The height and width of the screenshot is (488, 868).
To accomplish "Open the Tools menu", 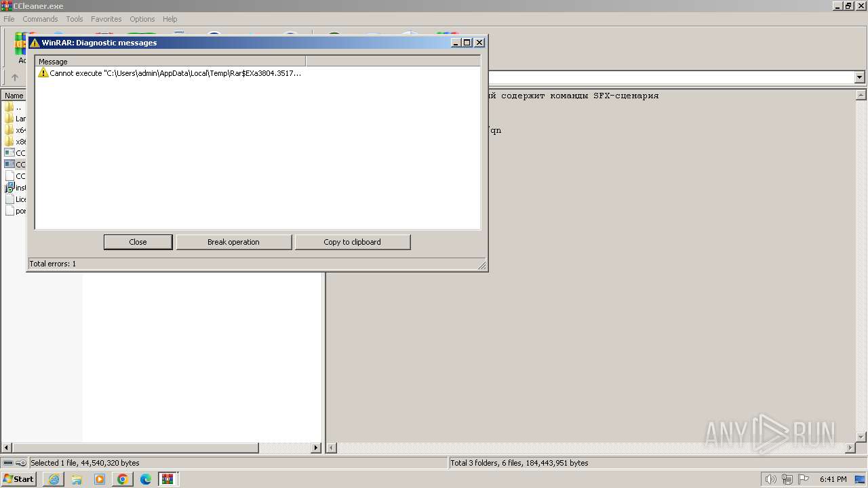I will tap(75, 19).
